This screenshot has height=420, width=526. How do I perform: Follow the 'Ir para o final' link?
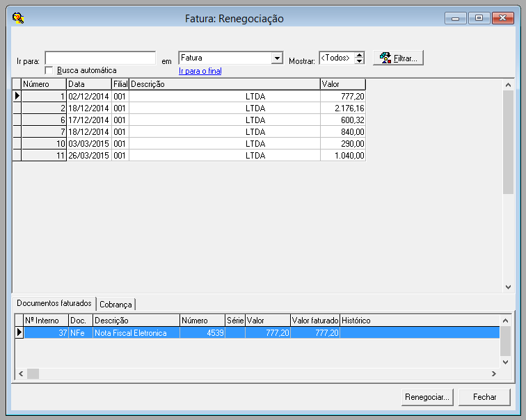click(x=200, y=71)
